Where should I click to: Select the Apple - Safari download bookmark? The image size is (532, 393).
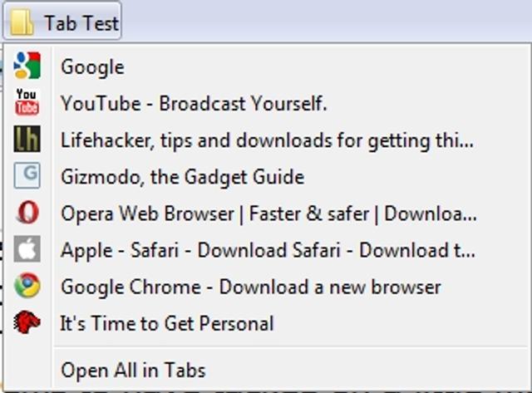coord(268,250)
